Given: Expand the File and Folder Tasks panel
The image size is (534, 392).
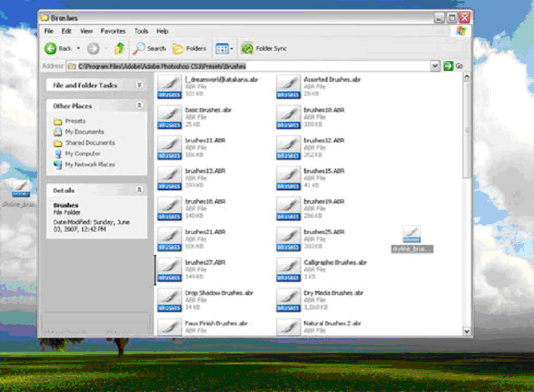Looking at the screenshot, I should pyautogui.click(x=139, y=85).
